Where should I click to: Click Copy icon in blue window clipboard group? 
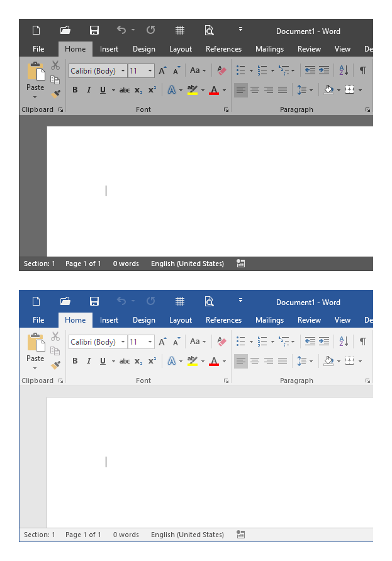[55, 351]
